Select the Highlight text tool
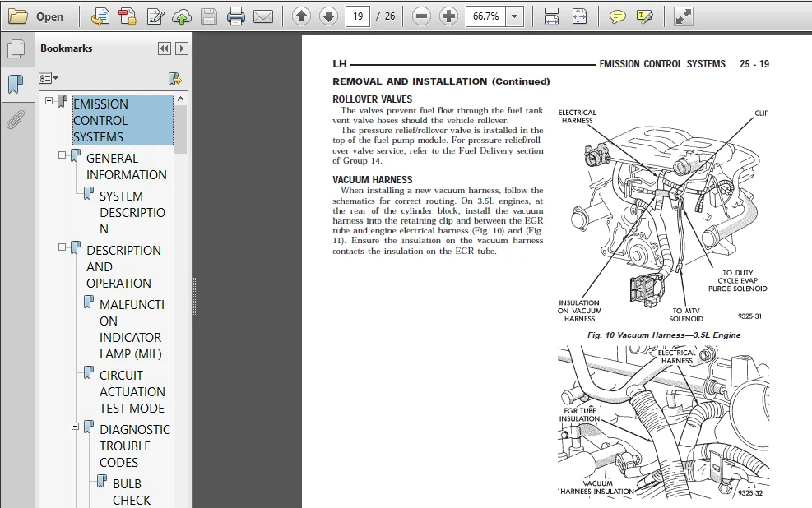 [x=644, y=17]
